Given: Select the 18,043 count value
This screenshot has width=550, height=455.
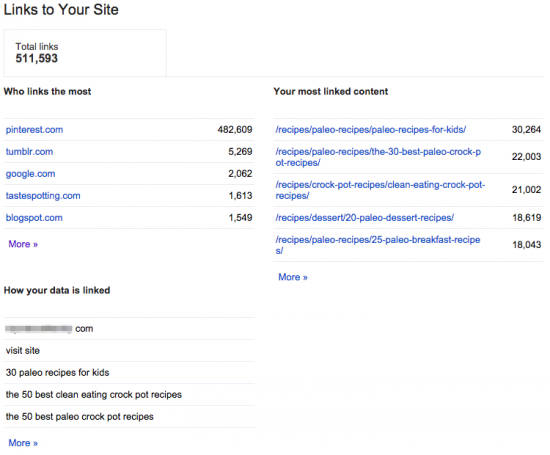Looking at the screenshot, I should pos(527,245).
